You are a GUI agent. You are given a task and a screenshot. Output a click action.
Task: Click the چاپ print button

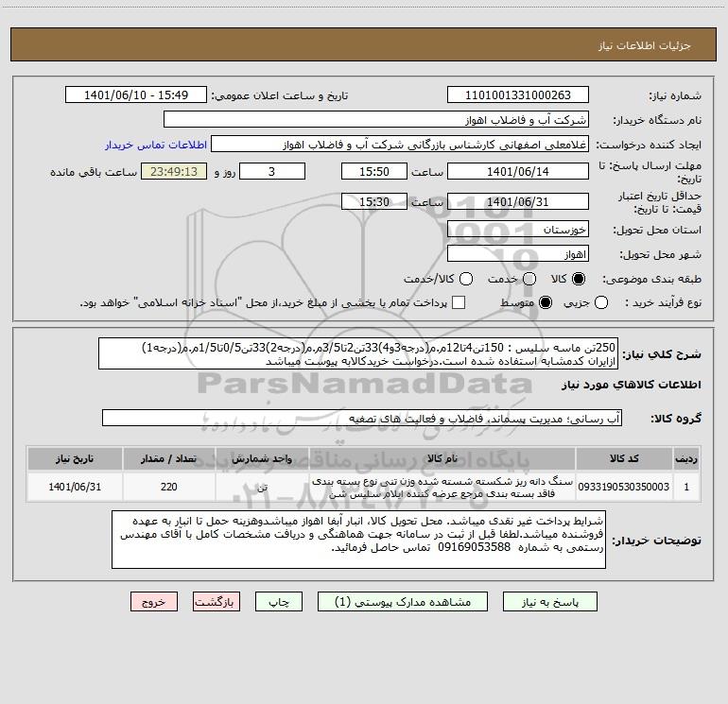(x=279, y=602)
